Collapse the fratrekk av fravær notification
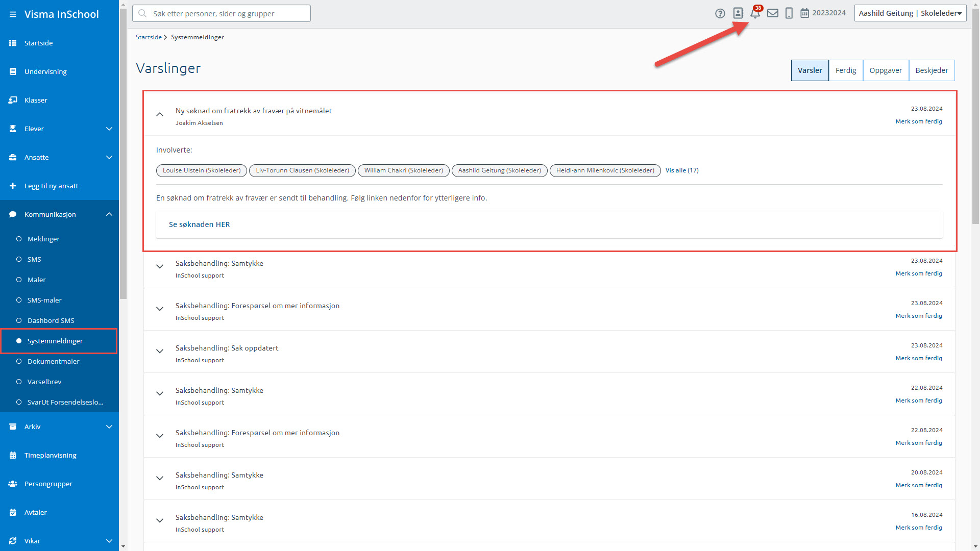Viewport: 980px width, 551px height. (160, 114)
